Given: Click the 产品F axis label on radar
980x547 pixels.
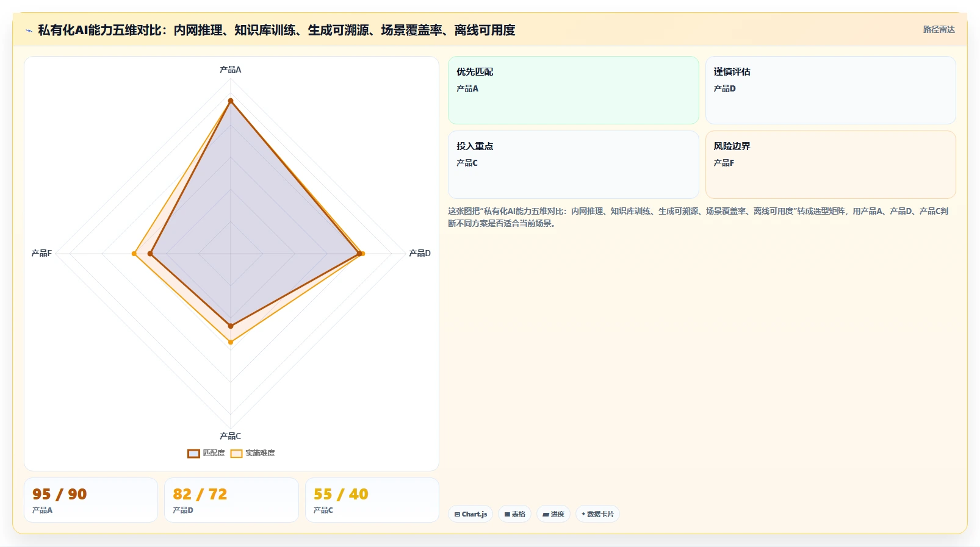Looking at the screenshot, I should click(x=41, y=253).
